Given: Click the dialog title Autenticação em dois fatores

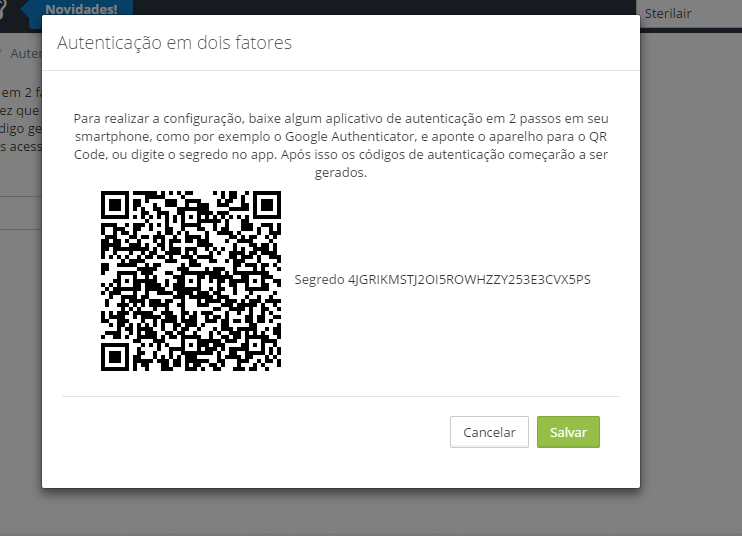Looking at the screenshot, I should [x=174, y=43].
